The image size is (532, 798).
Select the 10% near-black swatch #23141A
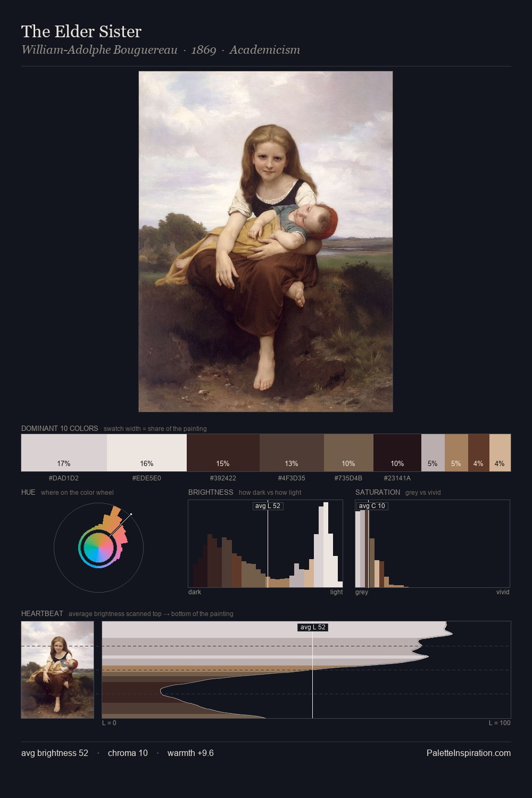point(397,453)
